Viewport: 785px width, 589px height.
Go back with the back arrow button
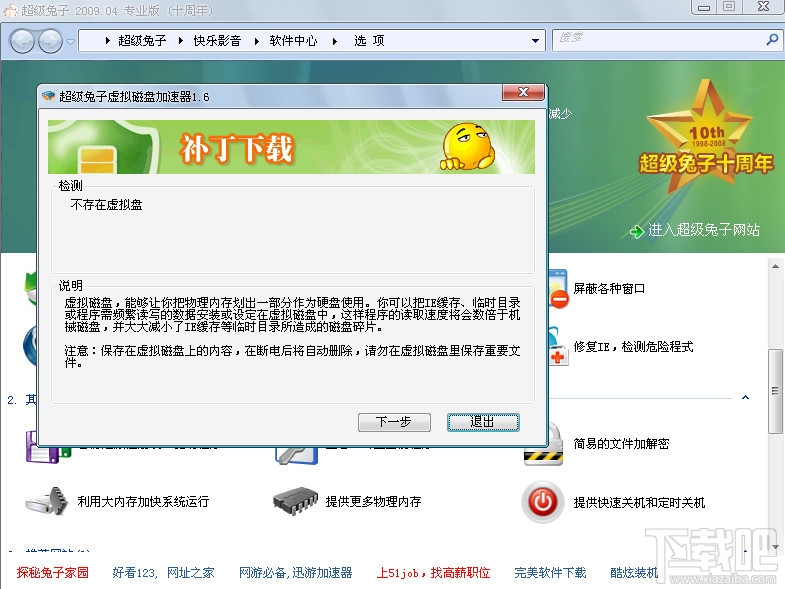click(22, 41)
